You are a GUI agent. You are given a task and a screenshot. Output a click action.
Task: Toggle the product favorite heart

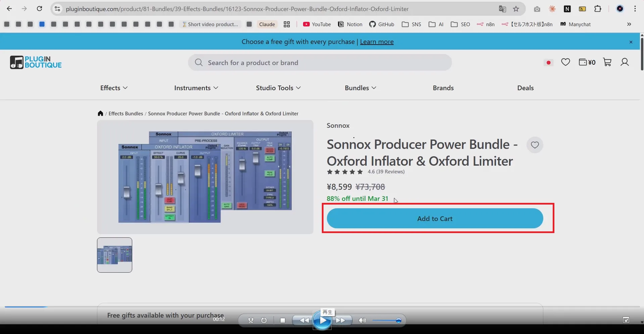(x=535, y=145)
